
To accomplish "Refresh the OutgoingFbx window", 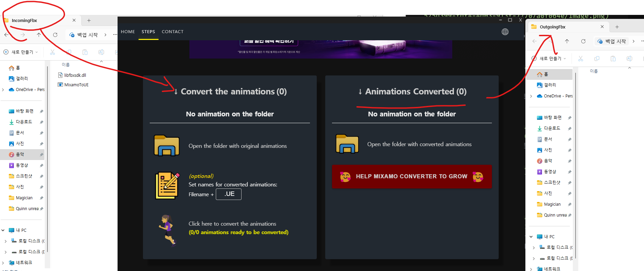I will click(583, 41).
